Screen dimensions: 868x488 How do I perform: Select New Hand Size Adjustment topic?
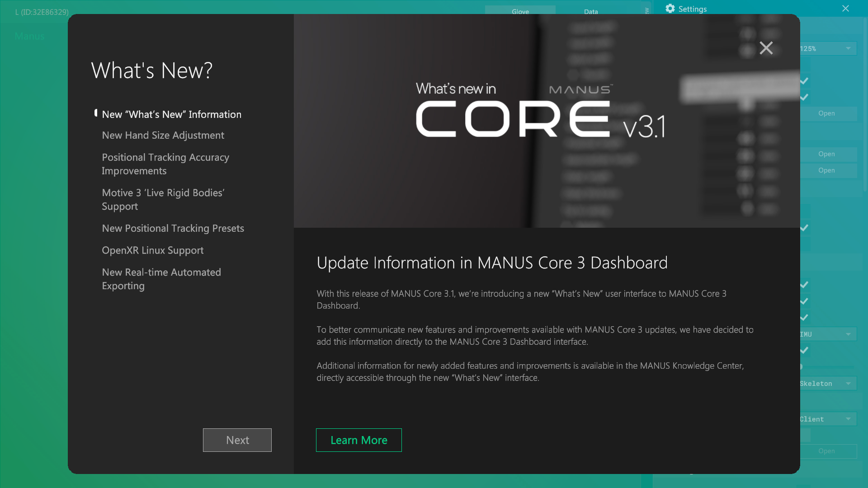coord(163,135)
